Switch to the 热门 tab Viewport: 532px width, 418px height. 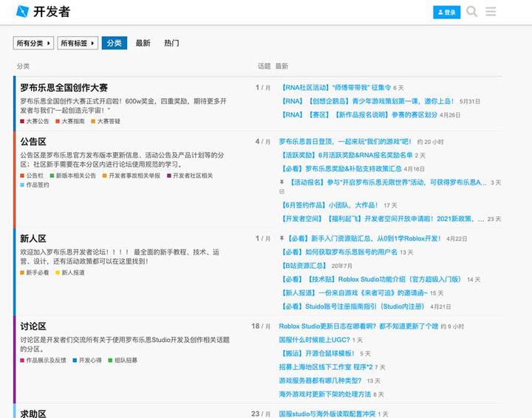[x=171, y=43]
